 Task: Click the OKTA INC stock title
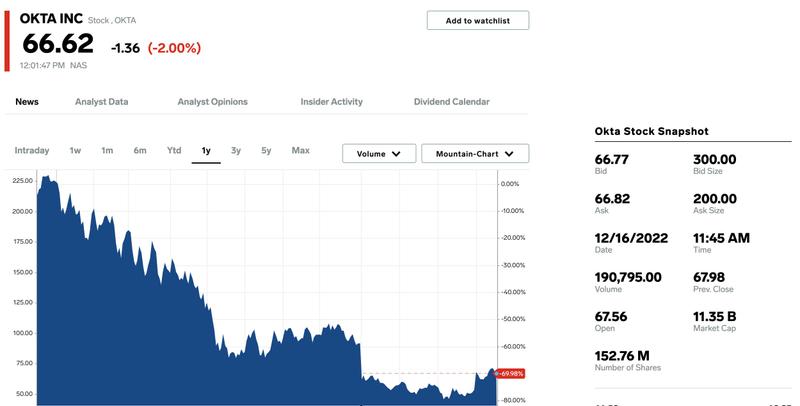tap(51, 18)
